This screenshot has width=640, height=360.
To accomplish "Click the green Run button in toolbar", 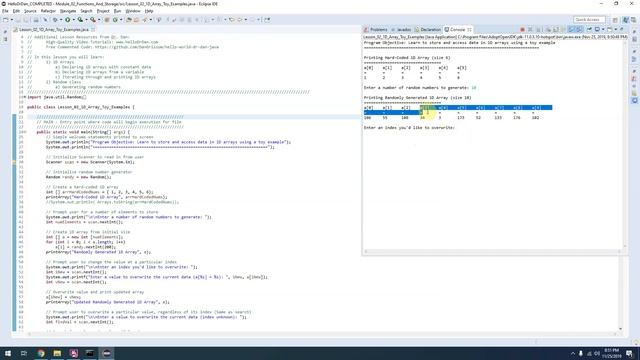I will point(68,20).
